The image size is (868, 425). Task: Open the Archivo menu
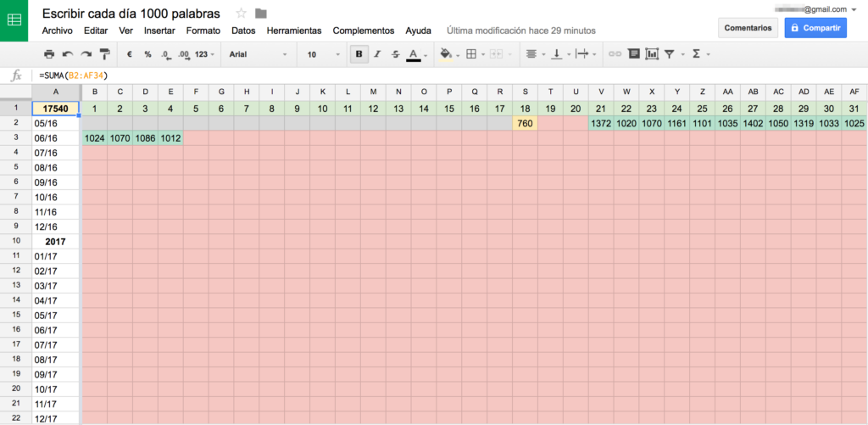pos(57,31)
